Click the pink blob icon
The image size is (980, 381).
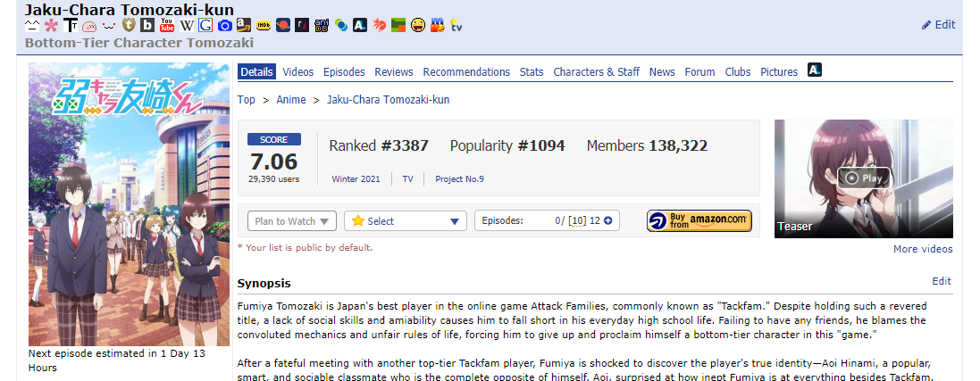(x=89, y=26)
